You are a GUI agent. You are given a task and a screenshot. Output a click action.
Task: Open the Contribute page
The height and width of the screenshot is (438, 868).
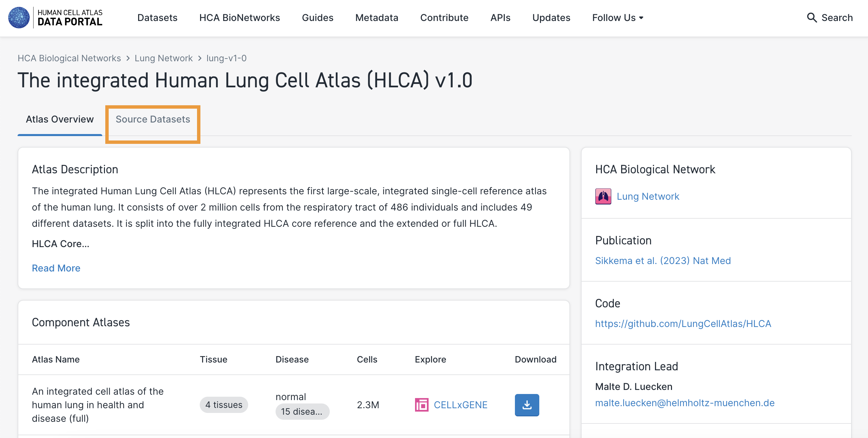[444, 18]
